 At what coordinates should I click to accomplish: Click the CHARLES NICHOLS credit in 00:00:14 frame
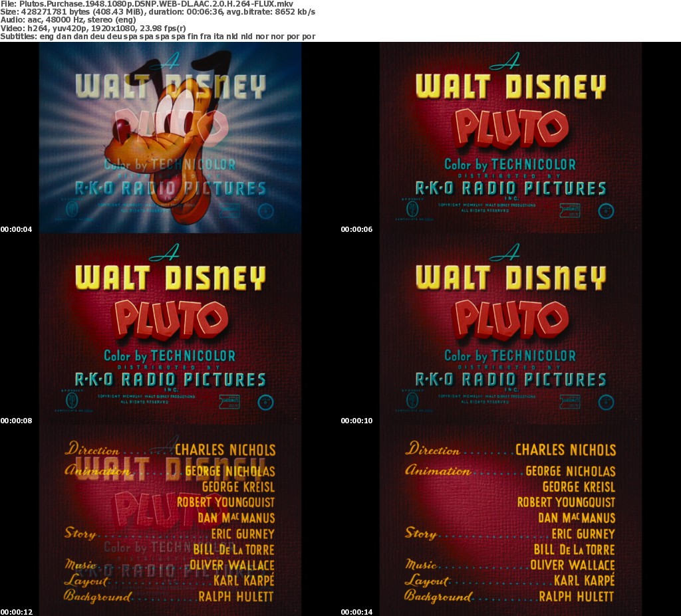[565, 450]
